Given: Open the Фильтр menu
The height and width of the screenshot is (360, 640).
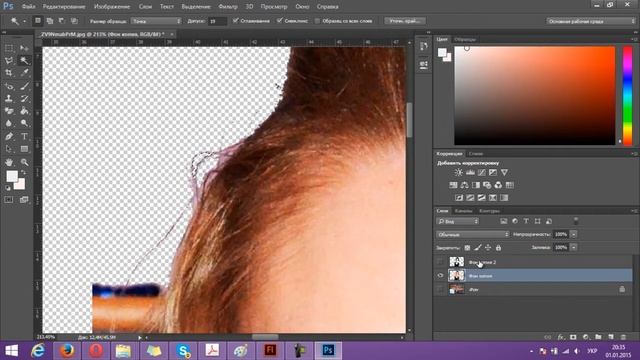Looking at the screenshot, I should pyautogui.click(x=228, y=7).
